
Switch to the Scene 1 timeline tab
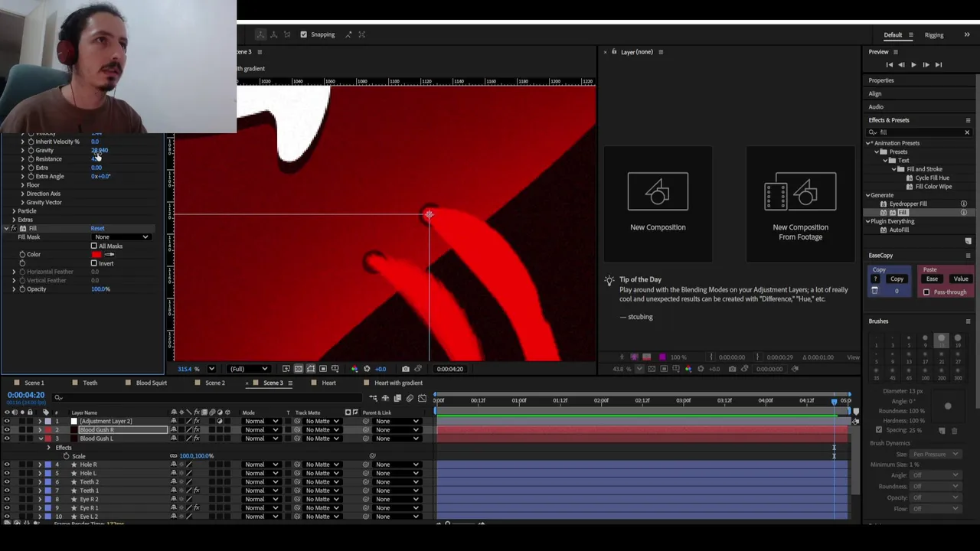coord(34,383)
